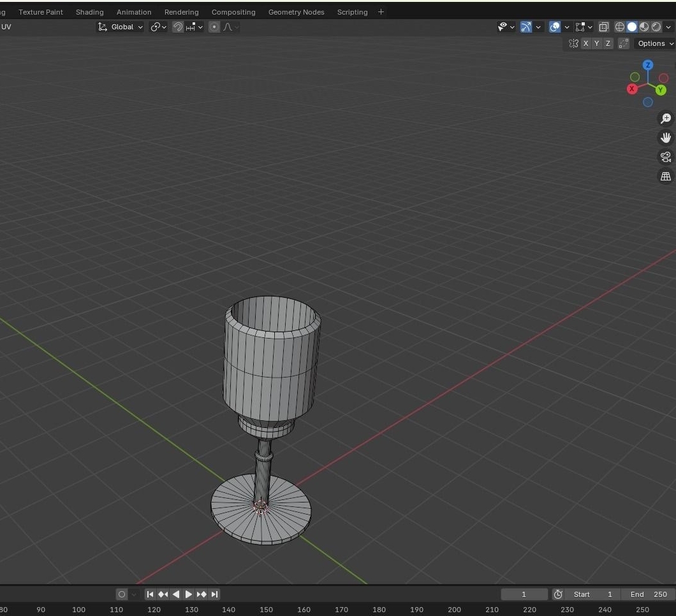
Task: Open the snapping options dropdown
Action: (x=195, y=27)
